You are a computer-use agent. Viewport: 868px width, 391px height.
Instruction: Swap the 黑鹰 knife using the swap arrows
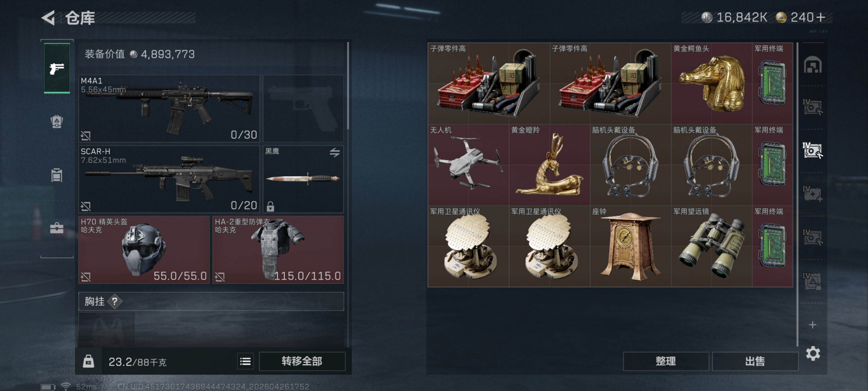click(334, 152)
